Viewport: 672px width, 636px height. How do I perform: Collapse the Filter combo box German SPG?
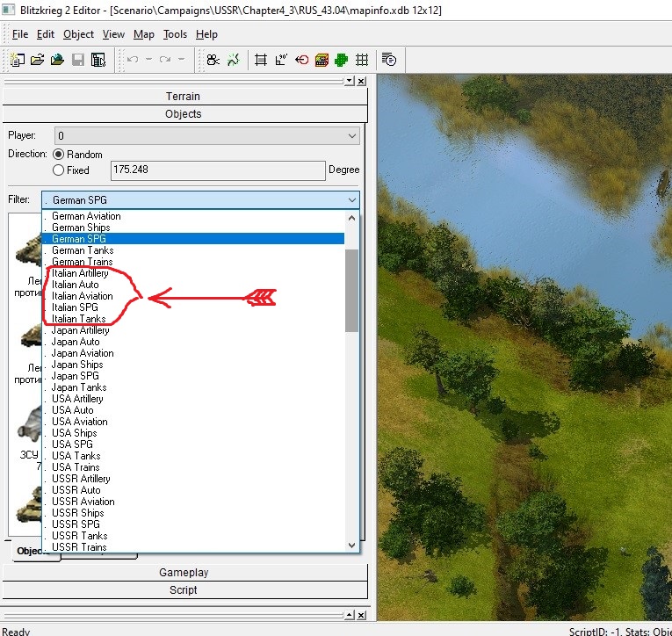click(x=200, y=200)
